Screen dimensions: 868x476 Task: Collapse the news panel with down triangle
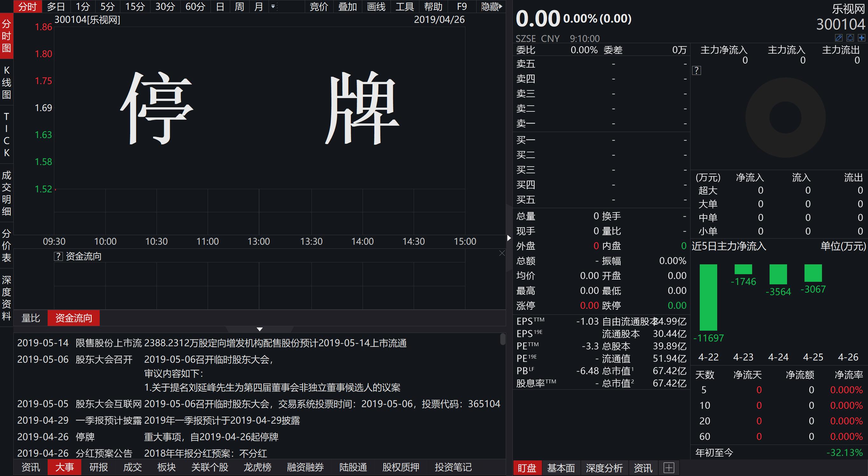(x=259, y=329)
